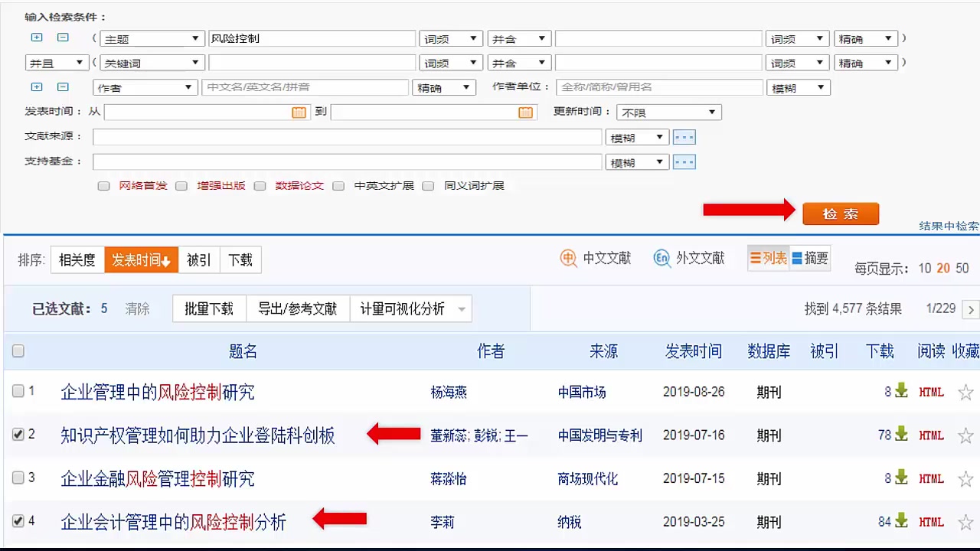Viewport: 980px width, 551px height.
Task: Open the calendar picker for the end date
Action: pos(525,112)
